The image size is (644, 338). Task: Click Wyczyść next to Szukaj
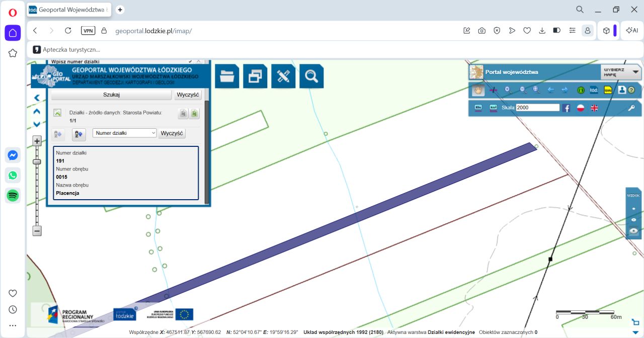[x=188, y=95]
